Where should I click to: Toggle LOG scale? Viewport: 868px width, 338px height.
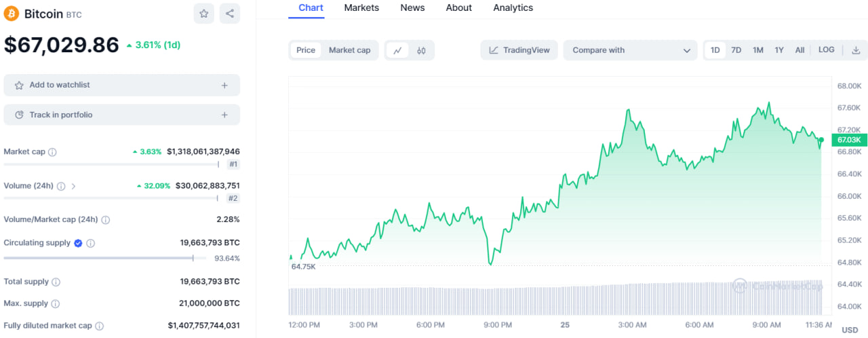[x=827, y=50]
